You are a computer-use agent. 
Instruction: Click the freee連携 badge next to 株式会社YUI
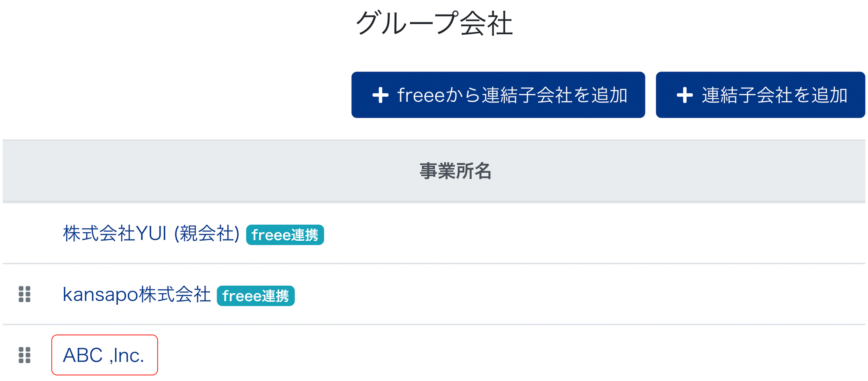point(285,235)
